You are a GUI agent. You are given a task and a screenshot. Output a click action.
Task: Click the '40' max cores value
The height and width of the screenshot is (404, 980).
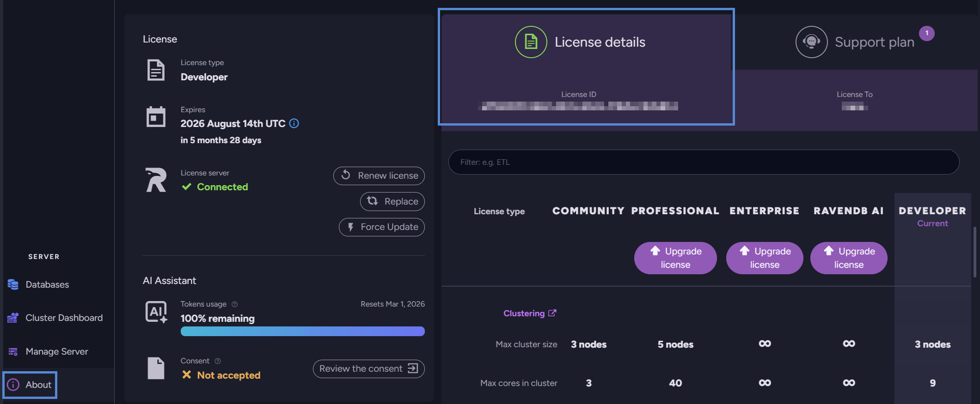click(x=675, y=383)
